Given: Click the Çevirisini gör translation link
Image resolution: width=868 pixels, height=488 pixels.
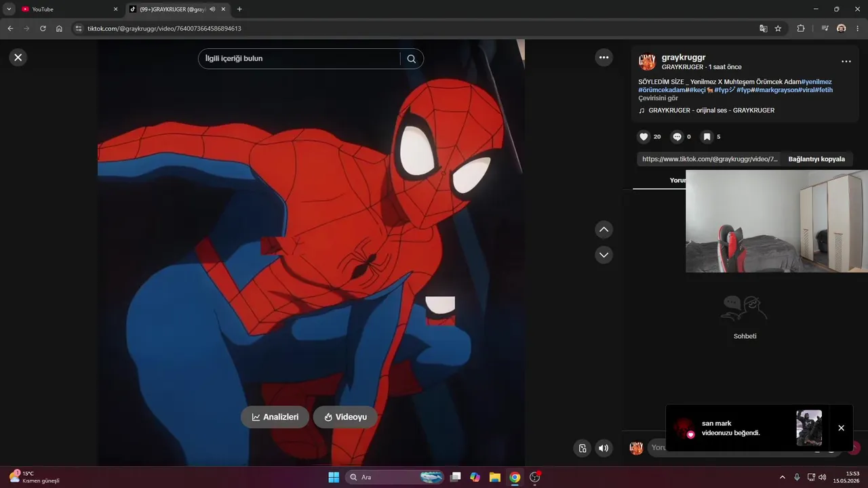Looking at the screenshot, I should coord(658,98).
